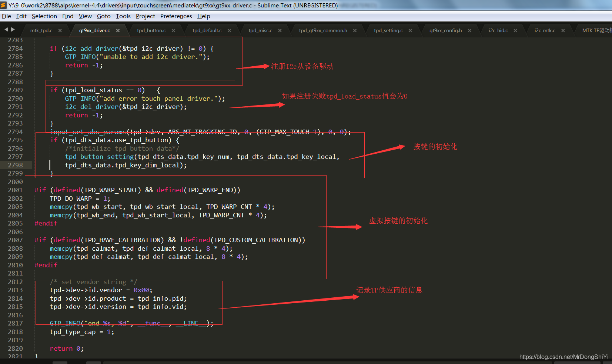Image resolution: width=612 pixels, height=364 pixels.
Task: Close the tpd_button.c tab
Action: [x=173, y=30]
